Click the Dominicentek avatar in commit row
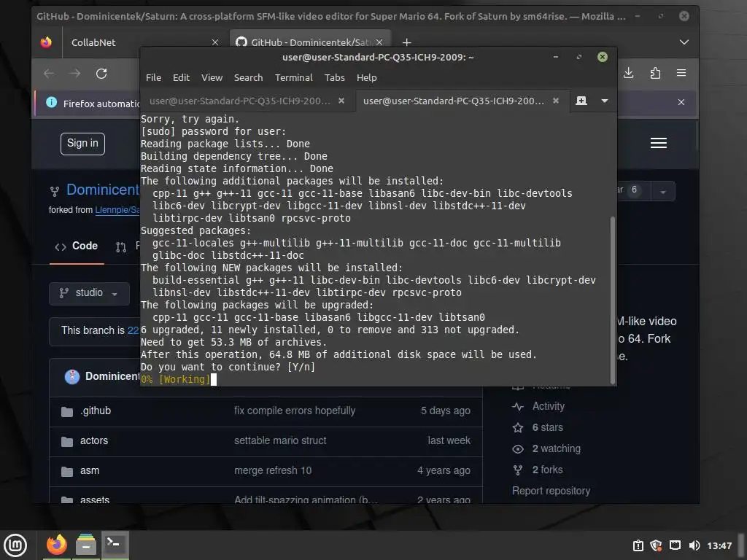Image resolution: width=747 pixels, height=560 pixels. [x=72, y=377]
